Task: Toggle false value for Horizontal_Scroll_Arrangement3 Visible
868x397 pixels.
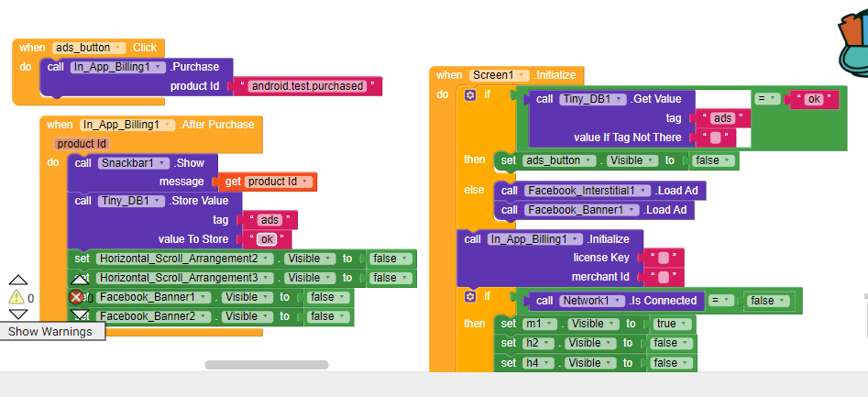Action: [x=390, y=278]
